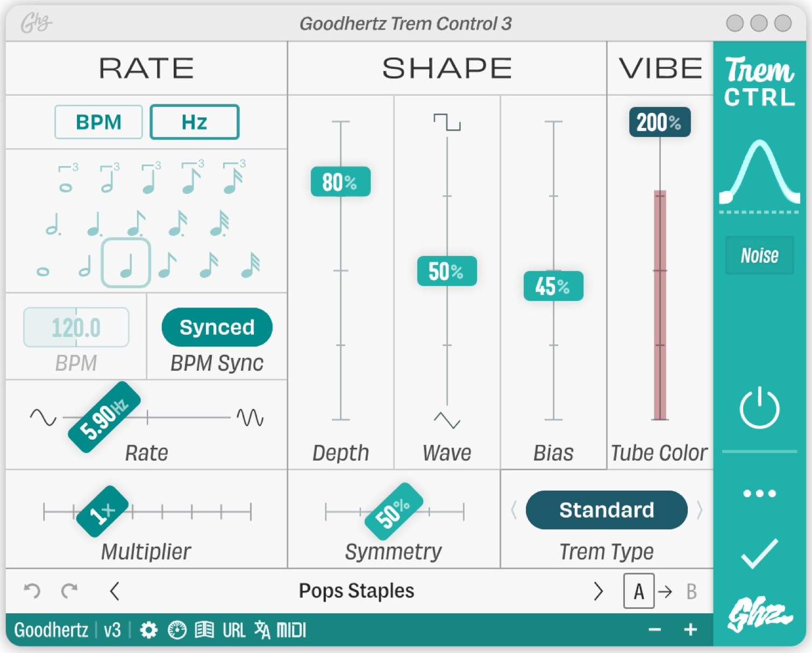The height and width of the screenshot is (653, 812).
Task: Open the three-dots more options menu
Action: 759,493
